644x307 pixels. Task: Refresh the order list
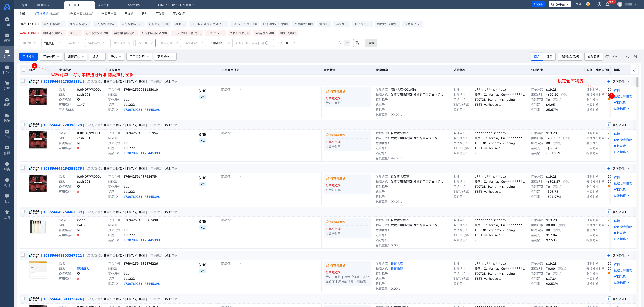607,57
